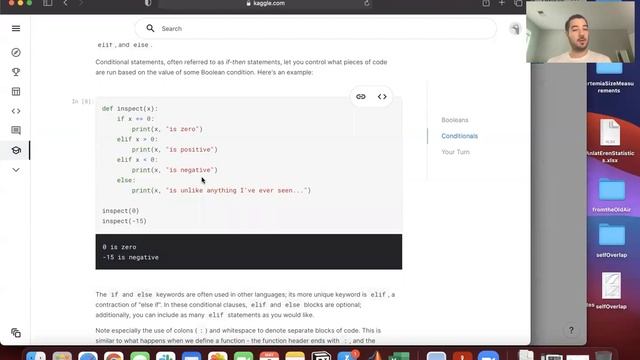Jump to Your Turn section
This screenshot has height=360, width=640.
pos(455,152)
